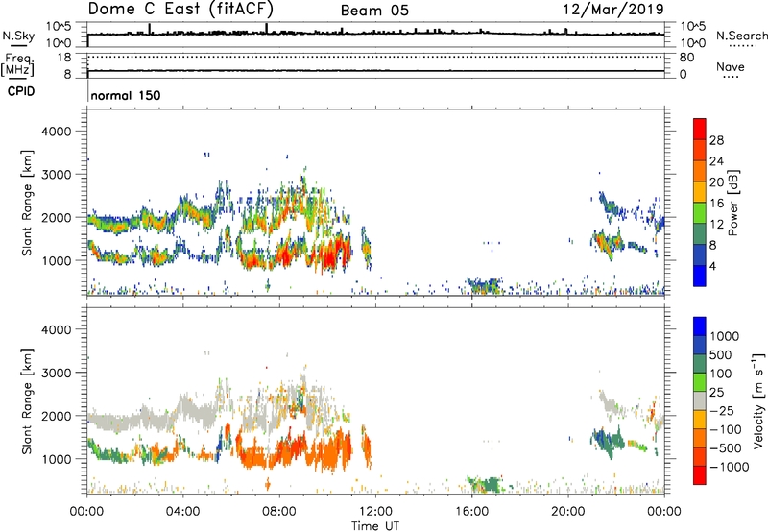
Task: Click the "Velocity [m s-1]" colorbar title
Action: 758,400
